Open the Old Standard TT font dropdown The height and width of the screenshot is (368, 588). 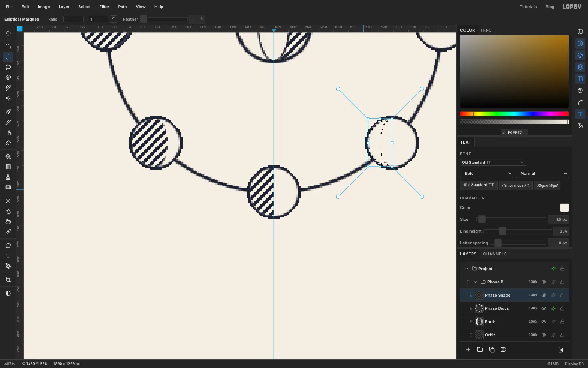point(493,162)
